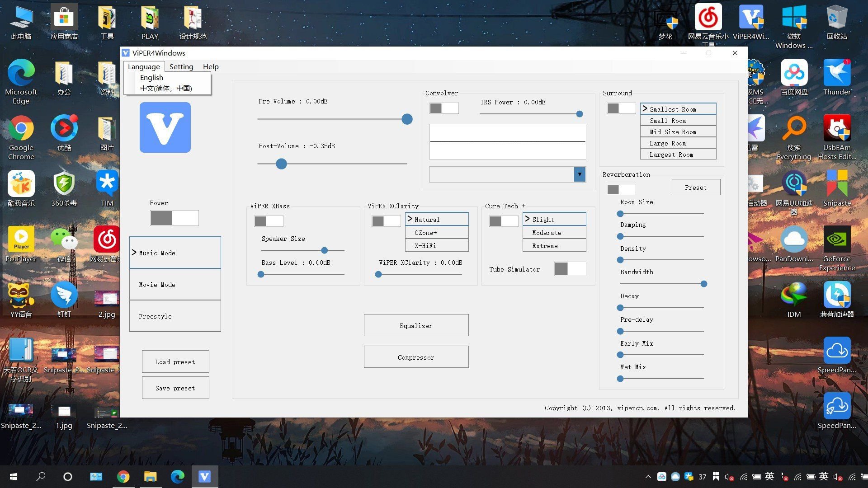This screenshot has width=868, height=488.
Task: Open the 优酷 desktop icon
Action: (x=64, y=133)
